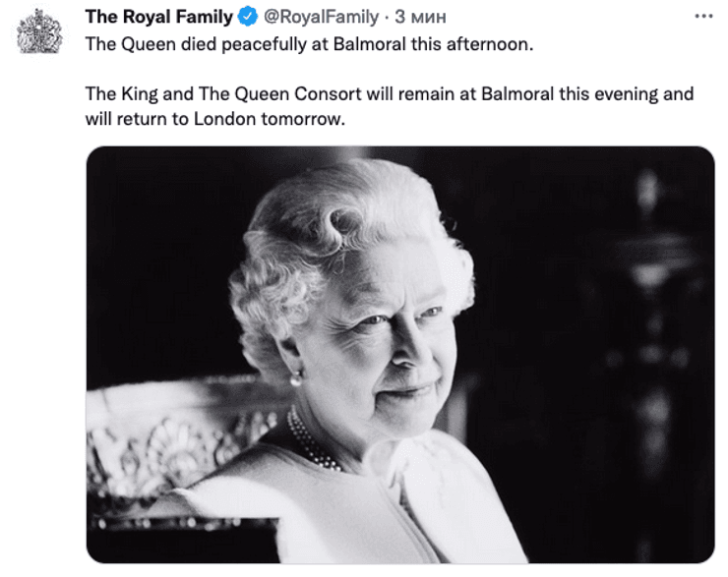Open The Royal Family crest avatar
The height and width of the screenshot is (577, 728).
click(x=39, y=30)
